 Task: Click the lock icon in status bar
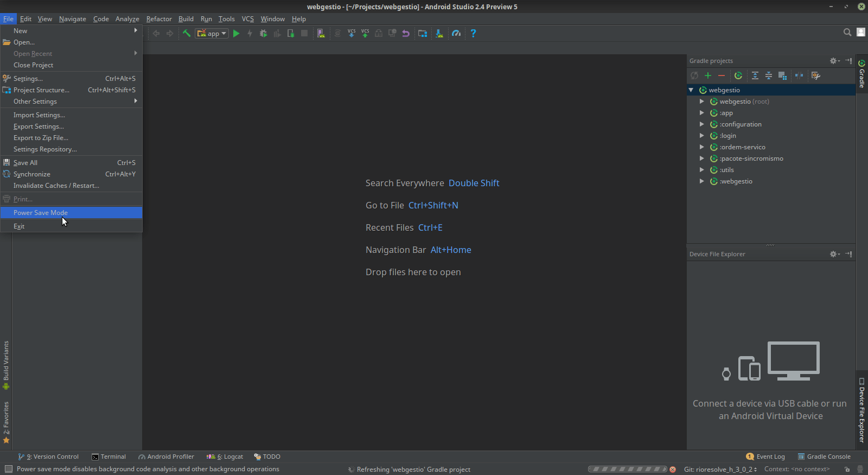[x=847, y=470]
